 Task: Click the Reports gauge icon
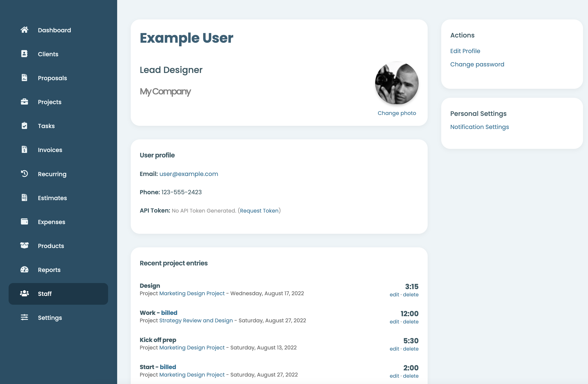tap(24, 269)
